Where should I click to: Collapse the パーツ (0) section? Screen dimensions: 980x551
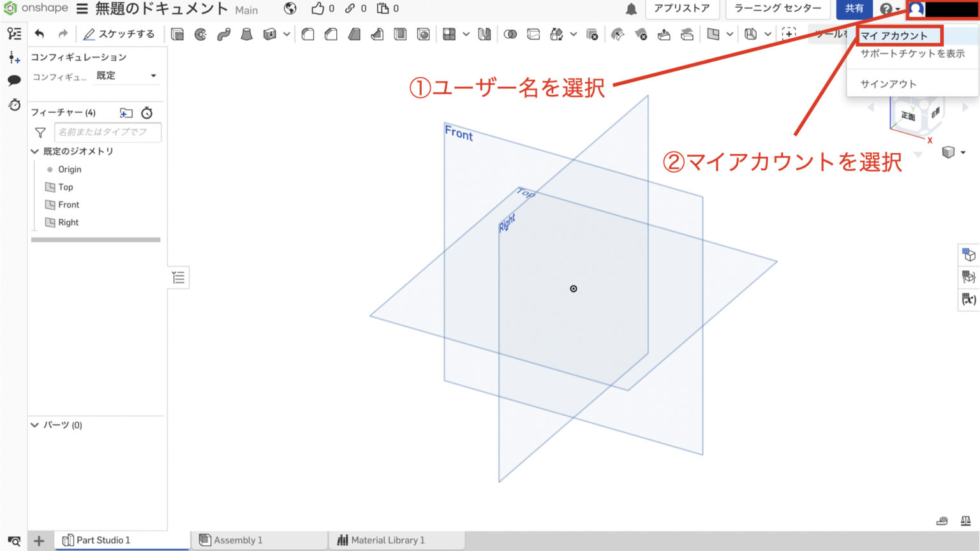35,425
